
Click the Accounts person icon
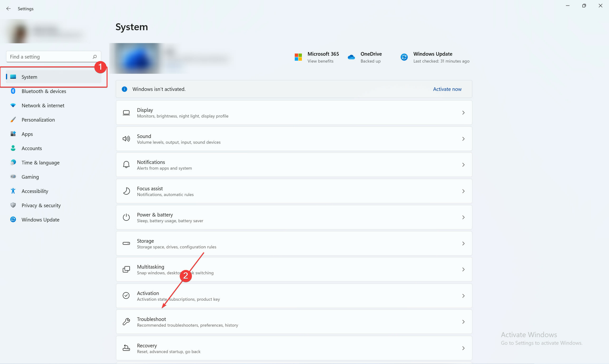[13, 148]
